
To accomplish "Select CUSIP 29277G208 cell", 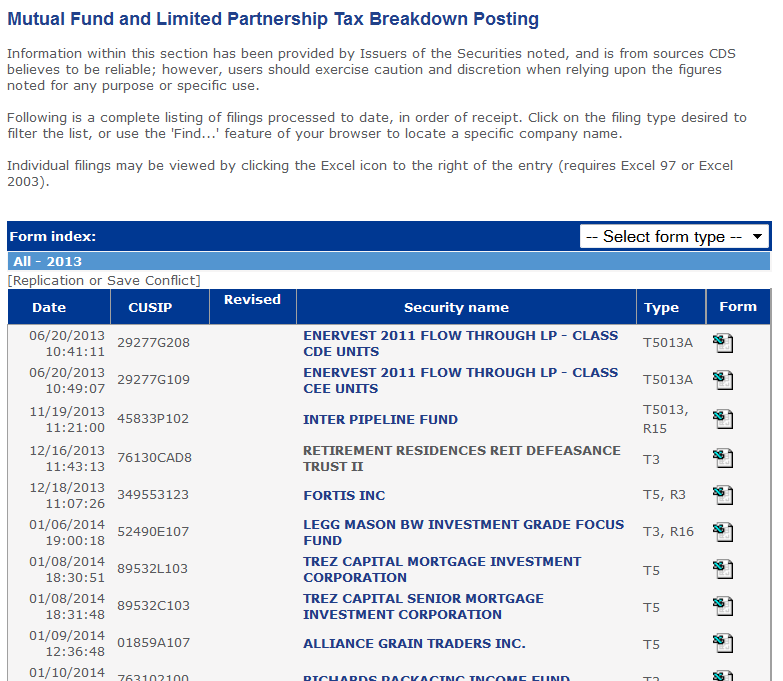I will point(153,342).
